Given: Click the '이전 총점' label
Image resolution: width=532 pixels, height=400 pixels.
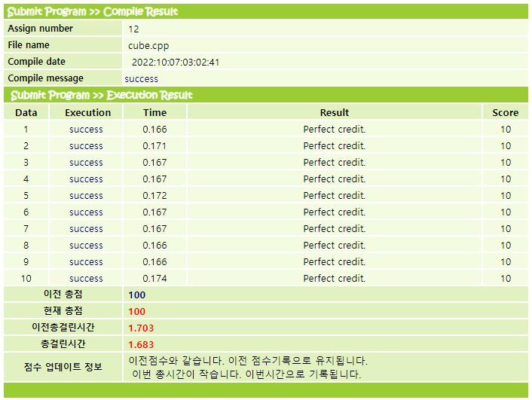Looking at the screenshot, I should [x=63, y=294].
